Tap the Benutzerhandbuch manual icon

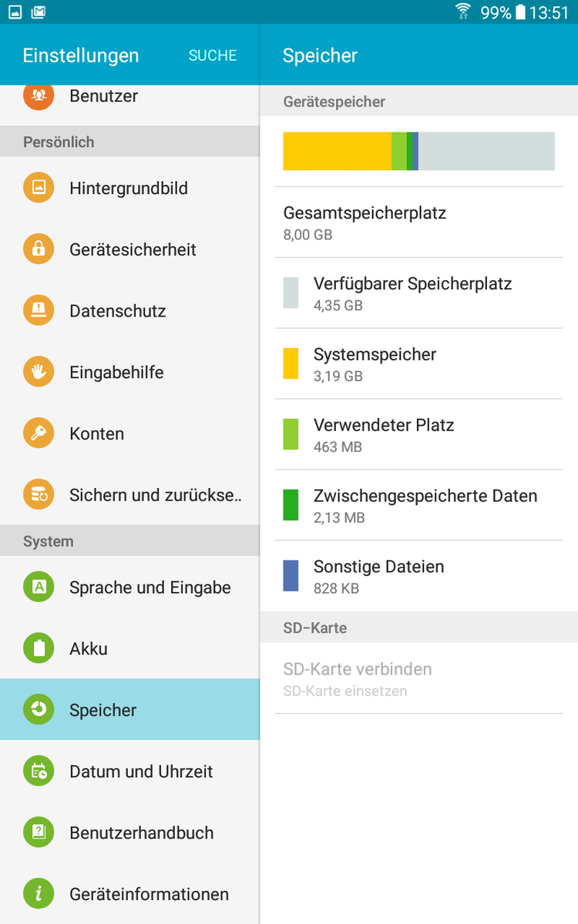click(39, 832)
